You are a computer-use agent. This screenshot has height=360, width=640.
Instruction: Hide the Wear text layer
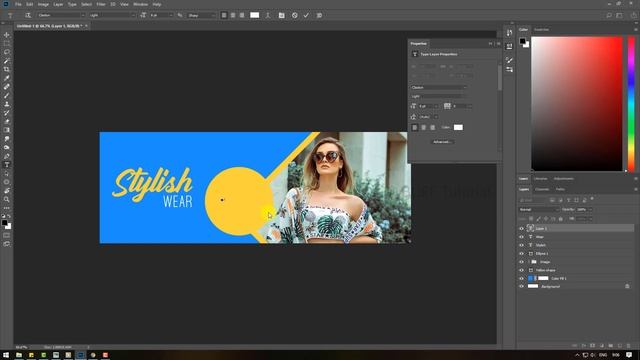[x=521, y=237]
